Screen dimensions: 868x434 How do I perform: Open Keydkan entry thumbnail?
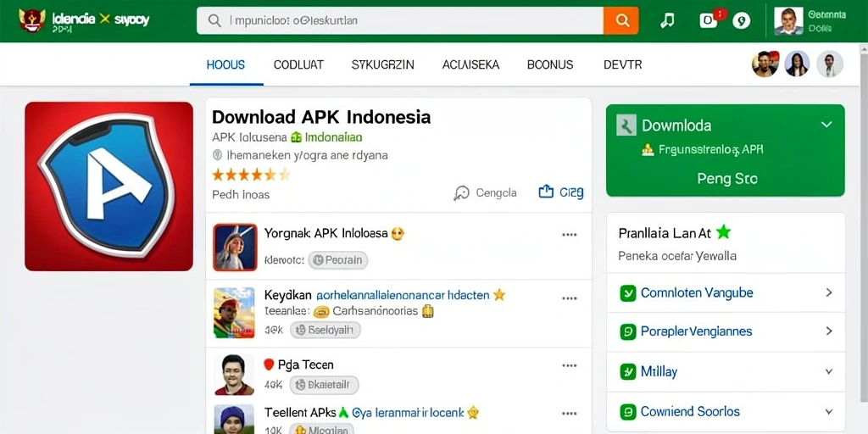[x=234, y=313]
